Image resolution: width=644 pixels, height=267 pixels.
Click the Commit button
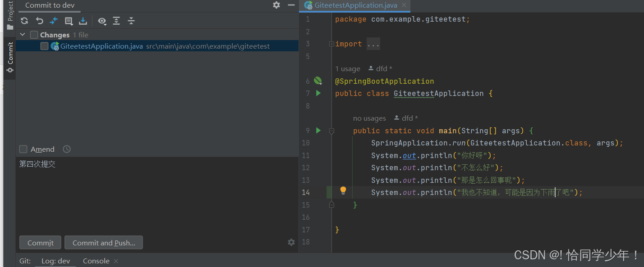(x=40, y=243)
